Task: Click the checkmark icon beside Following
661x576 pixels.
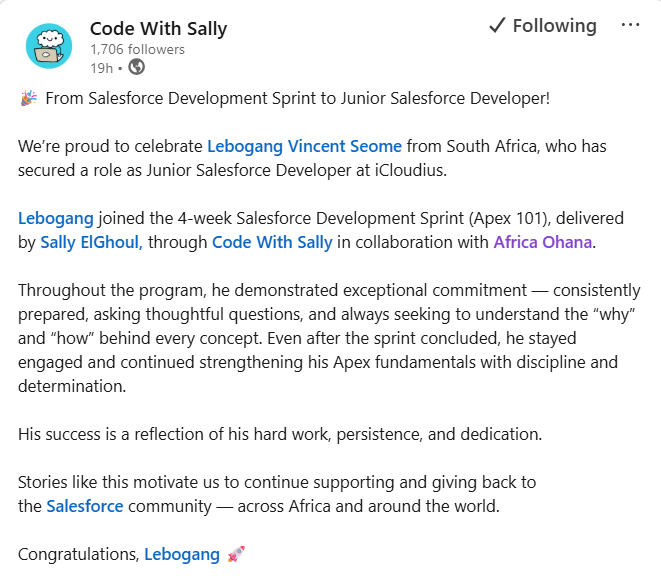Action: point(497,26)
